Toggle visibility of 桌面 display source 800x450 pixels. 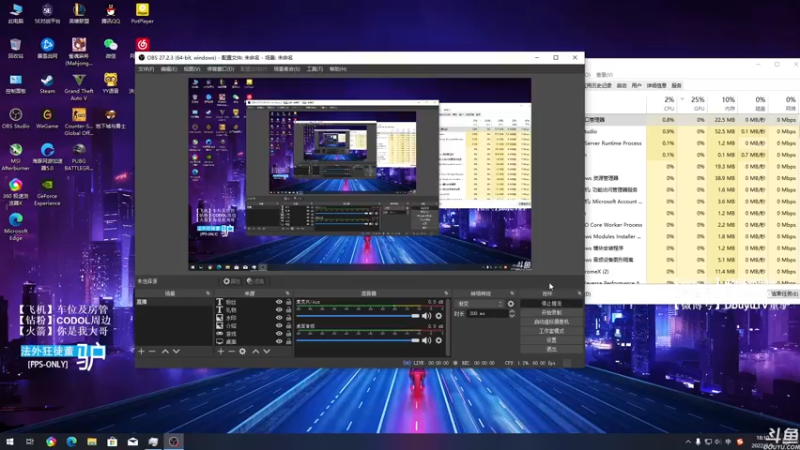279,341
